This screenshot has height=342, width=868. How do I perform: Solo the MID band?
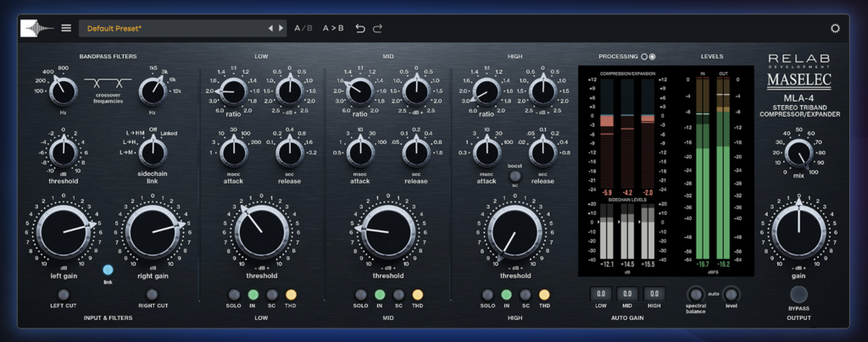click(x=361, y=295)
